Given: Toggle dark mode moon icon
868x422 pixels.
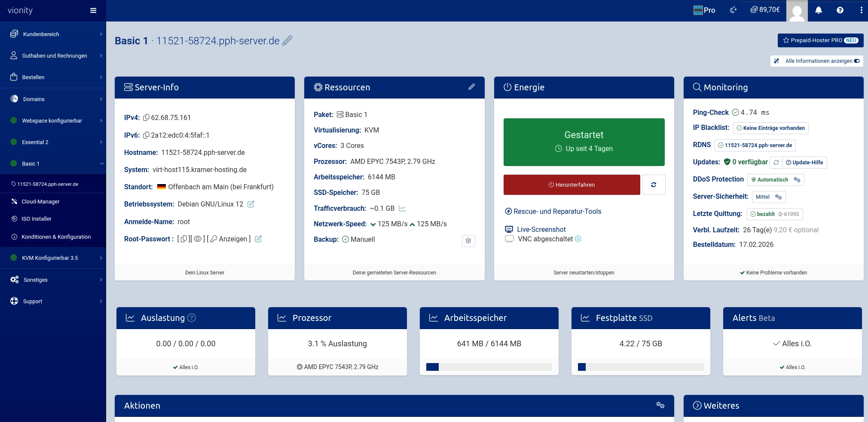Looking at the screenshot, I should (x=734, y=10).
